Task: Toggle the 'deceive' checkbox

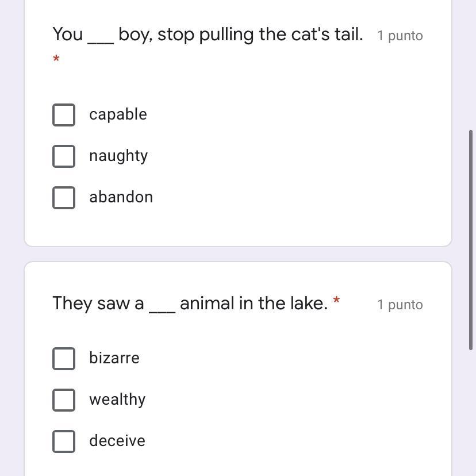Action: (x=64, y=441)
